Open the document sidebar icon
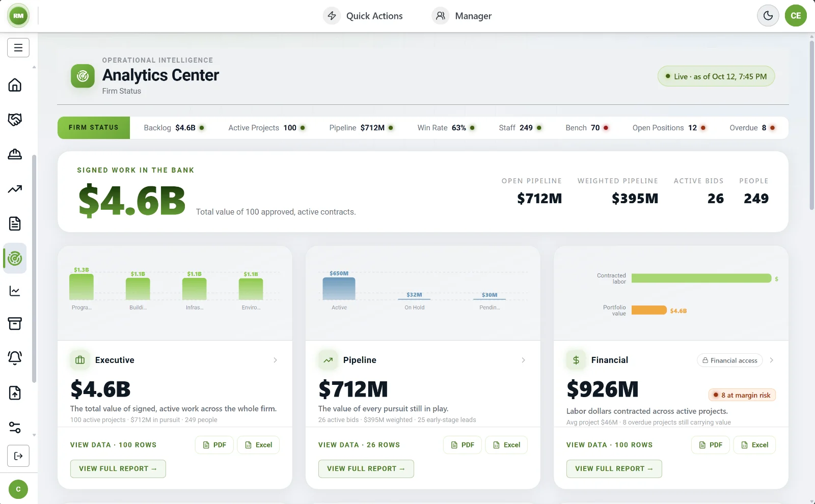815x504 pixels. coord(15,223)
